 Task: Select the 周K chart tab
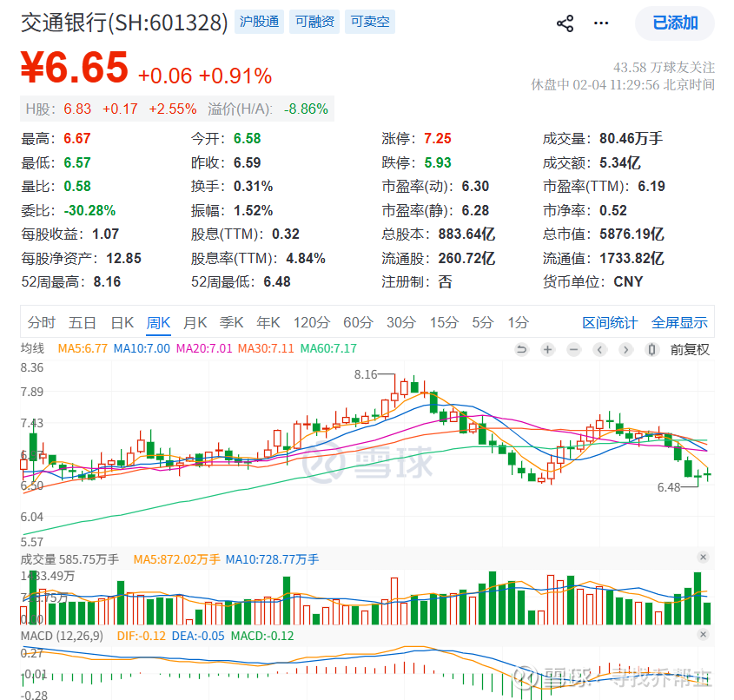coord(158,322)
